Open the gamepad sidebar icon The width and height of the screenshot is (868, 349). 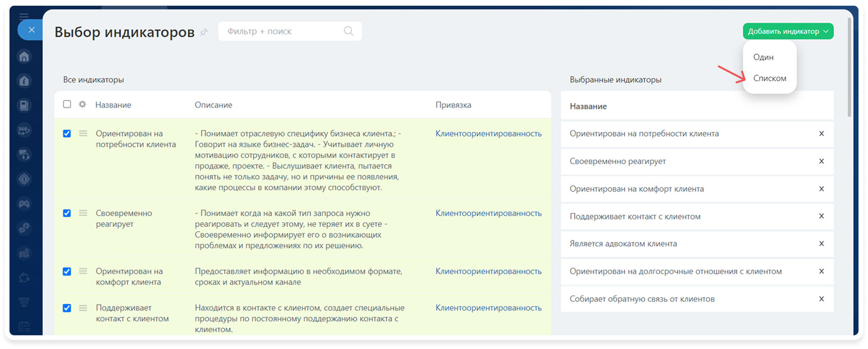point(24,204)
